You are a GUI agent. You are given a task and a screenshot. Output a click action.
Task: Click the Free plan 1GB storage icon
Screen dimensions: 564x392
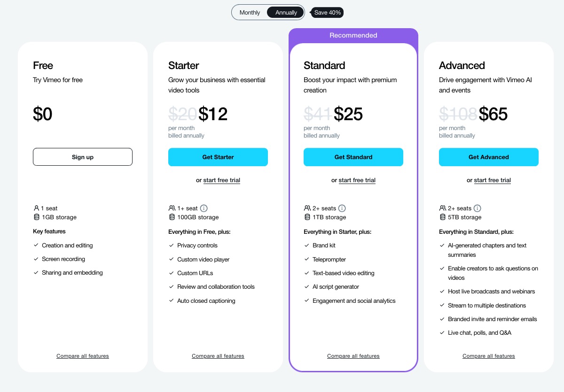36,217
